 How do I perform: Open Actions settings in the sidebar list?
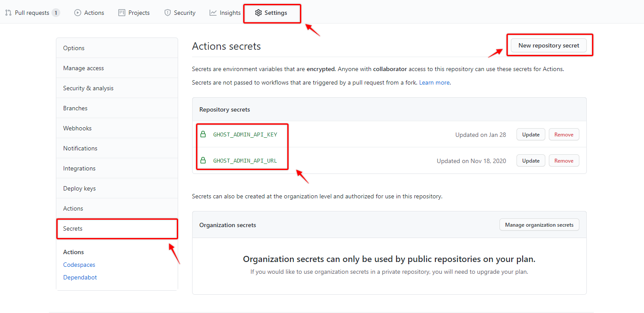[117, 208]
